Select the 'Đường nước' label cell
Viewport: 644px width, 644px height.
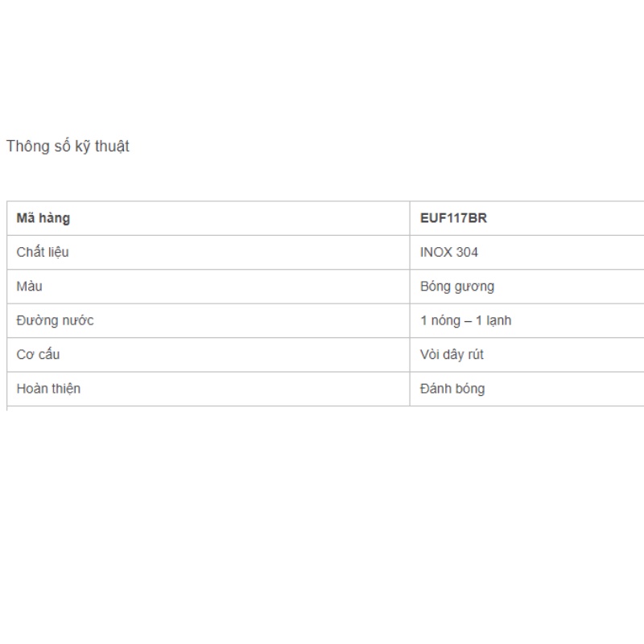(55, 320)
